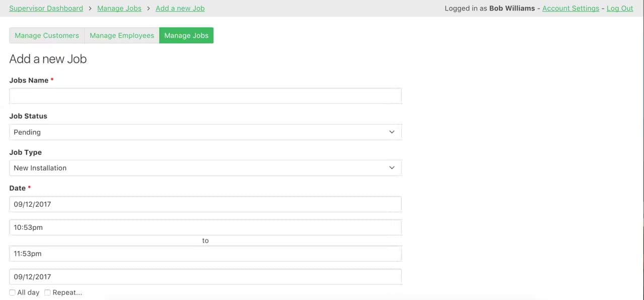Viewport: 644px width, 300px height.
Task: Tick the Repeat checkbox
Action: tap(47, 292)
